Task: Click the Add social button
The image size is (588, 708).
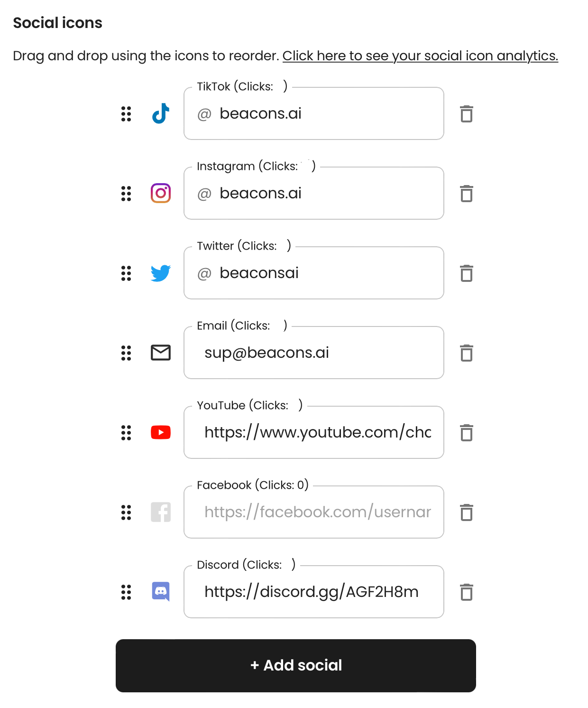Action: click(x=296, y=665)
